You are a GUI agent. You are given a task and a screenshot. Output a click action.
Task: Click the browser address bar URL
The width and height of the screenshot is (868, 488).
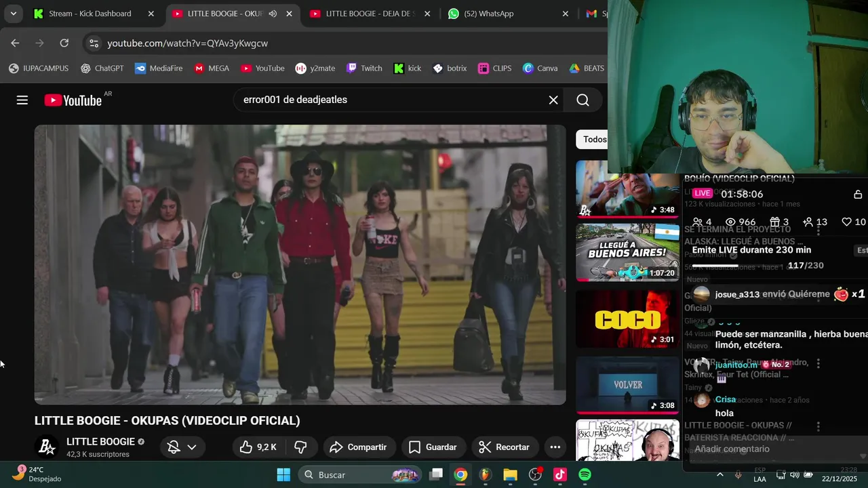(188, 43)
